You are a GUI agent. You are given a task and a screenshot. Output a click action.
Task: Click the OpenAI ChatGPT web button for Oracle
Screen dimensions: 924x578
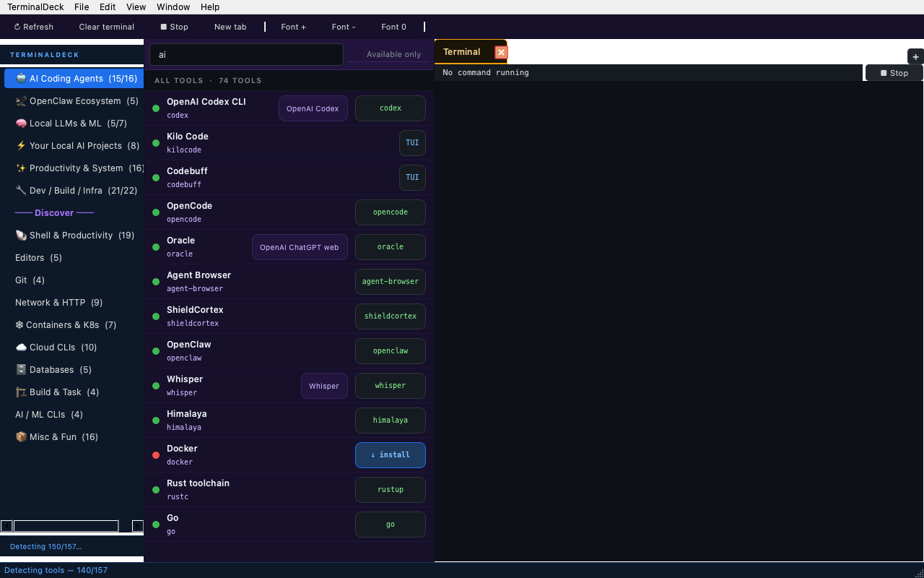tap(300, 247)
